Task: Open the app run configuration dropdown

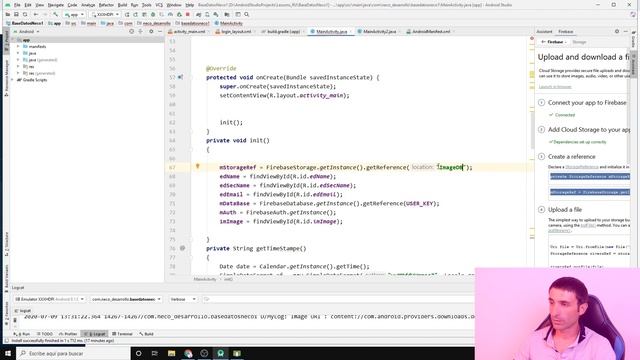Action: pos(74,14)
